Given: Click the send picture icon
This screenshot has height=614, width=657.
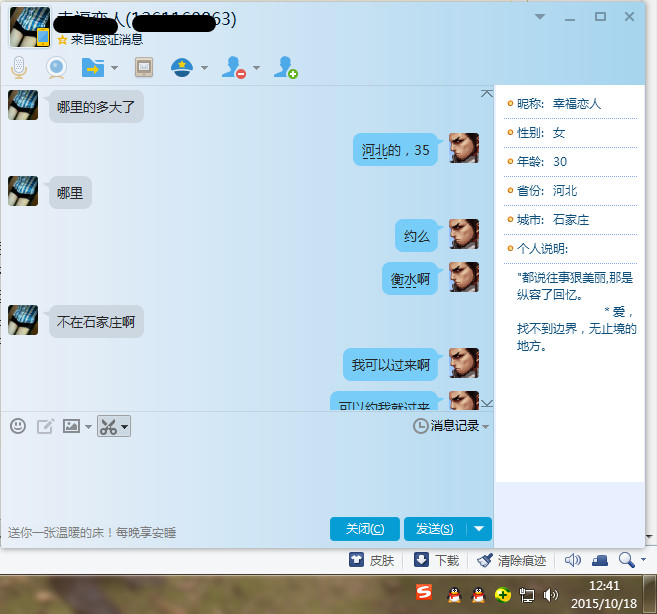Looking at the screenshot, I should (x=71, y=426).
